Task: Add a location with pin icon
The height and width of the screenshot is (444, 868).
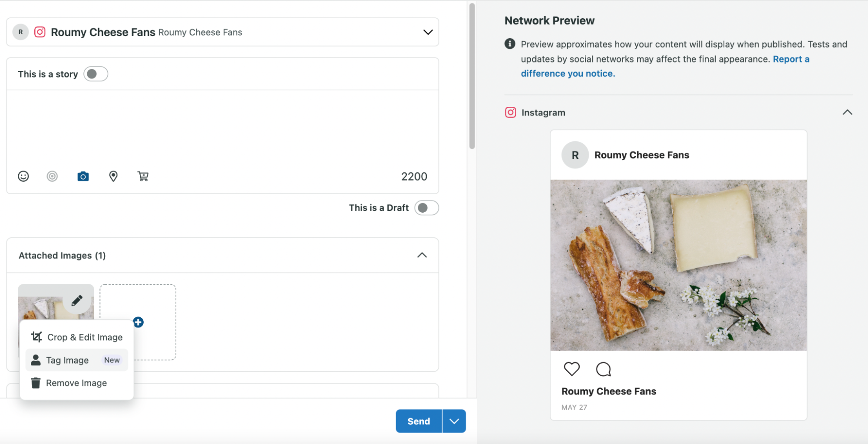Action: 113,176
